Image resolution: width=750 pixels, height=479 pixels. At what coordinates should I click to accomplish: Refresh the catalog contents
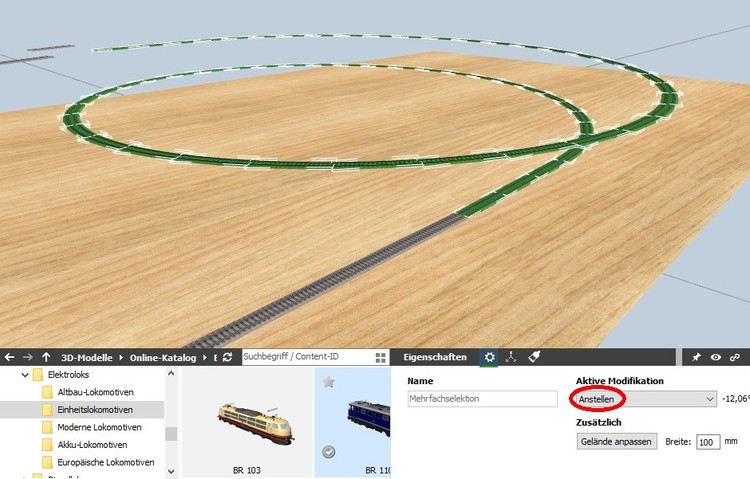tap(228, 357)
